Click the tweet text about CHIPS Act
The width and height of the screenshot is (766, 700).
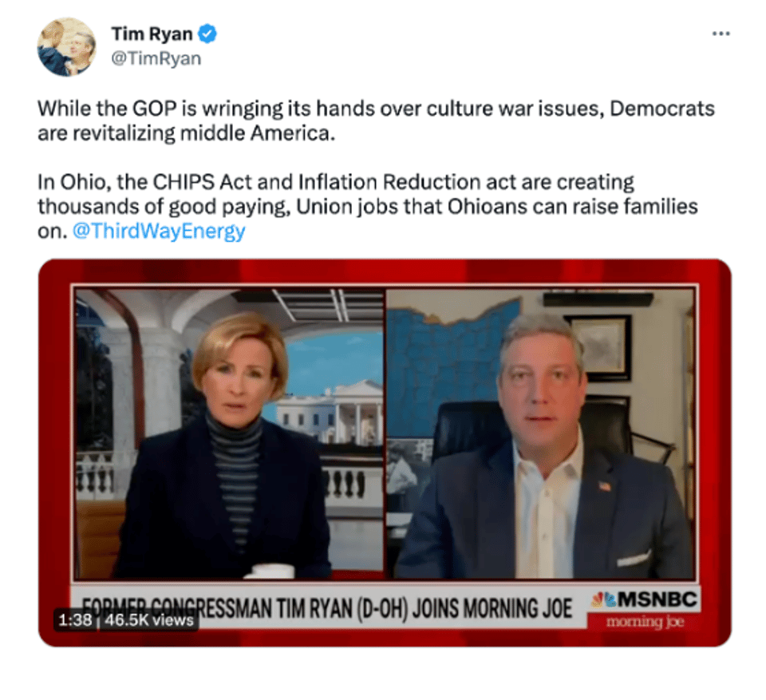tap(367, 206)
